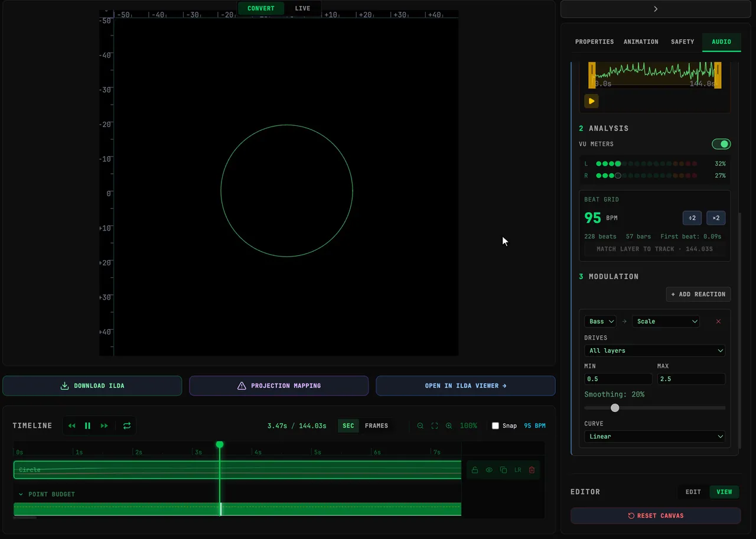Set timeline units to Frames
Screen dimensions: 756x539
(x=377, y=426)
